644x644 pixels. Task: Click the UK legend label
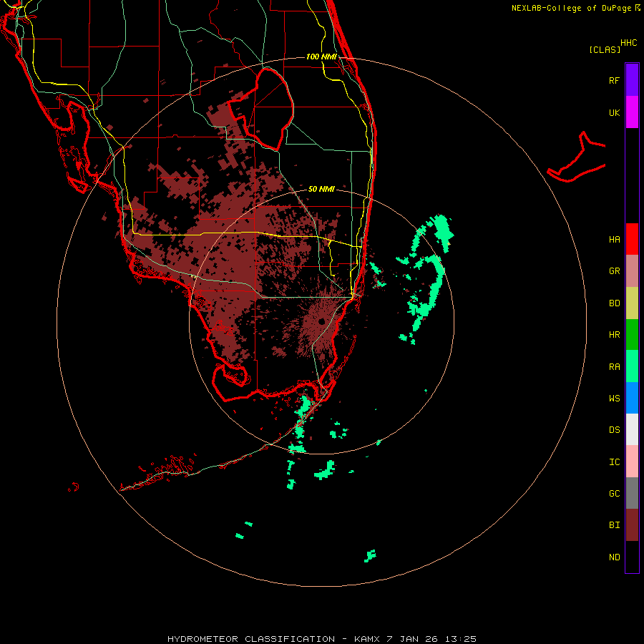coord(614,112)
